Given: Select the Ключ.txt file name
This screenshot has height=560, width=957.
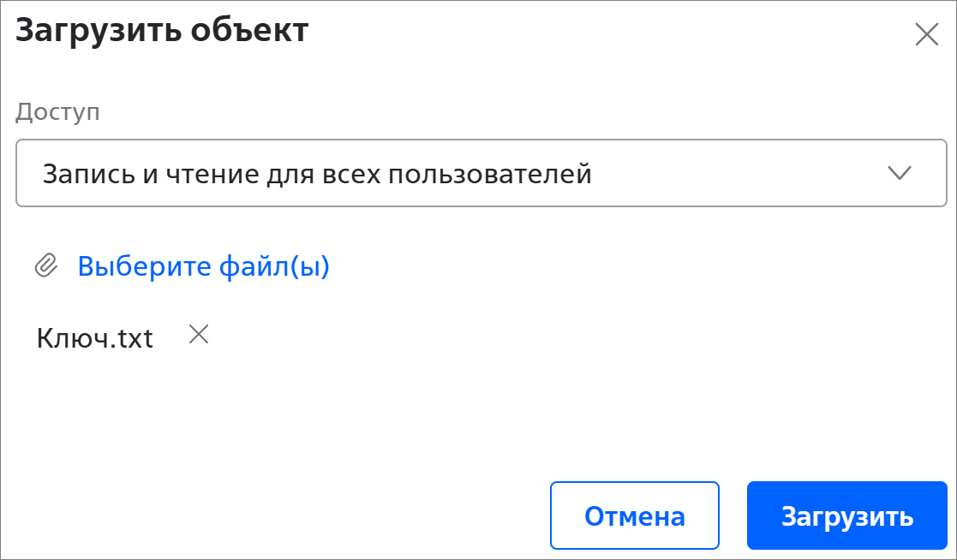Looking at the screenshot, I should pos(94,338).
